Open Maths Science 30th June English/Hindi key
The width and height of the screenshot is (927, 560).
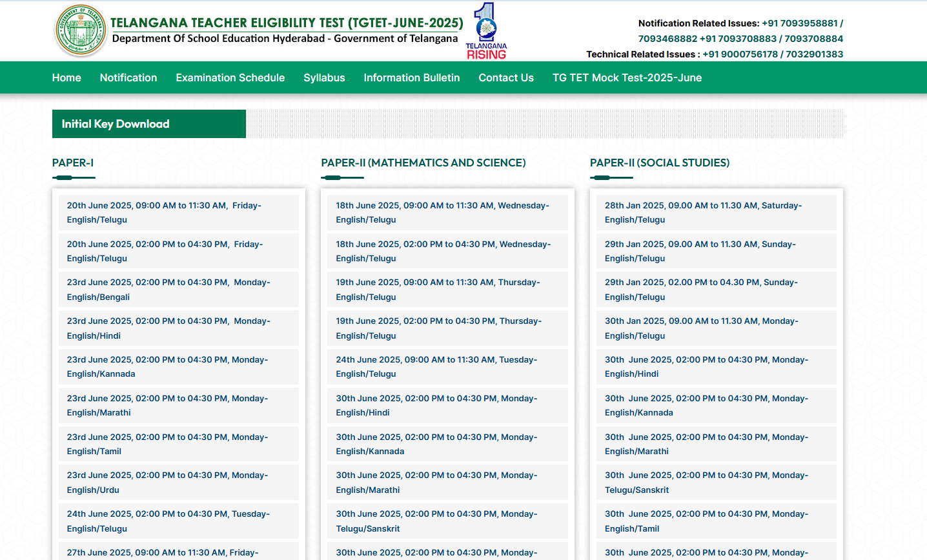pos(447,405)
